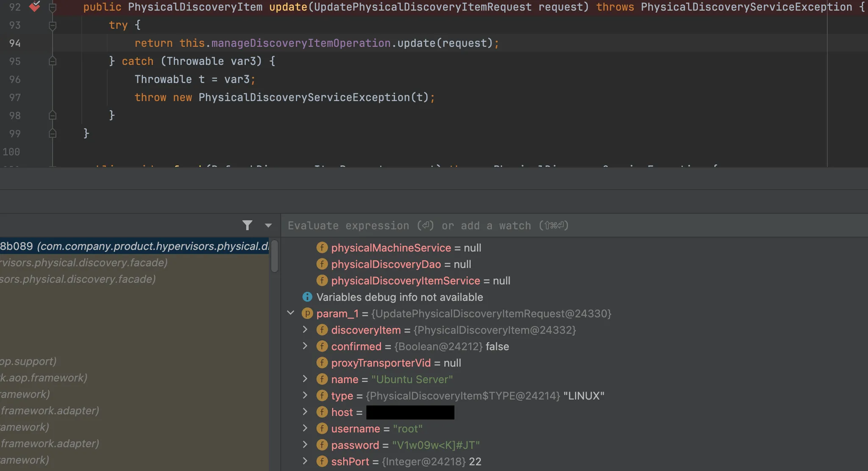868x471 pixels.
Task: Toggle the fold marker on line 95
Action: click(x=53, y=61)
